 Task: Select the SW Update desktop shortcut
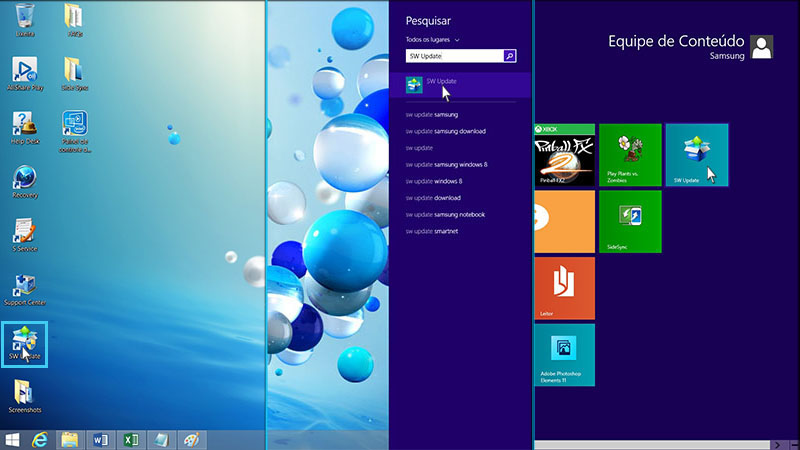click(24, 344)
